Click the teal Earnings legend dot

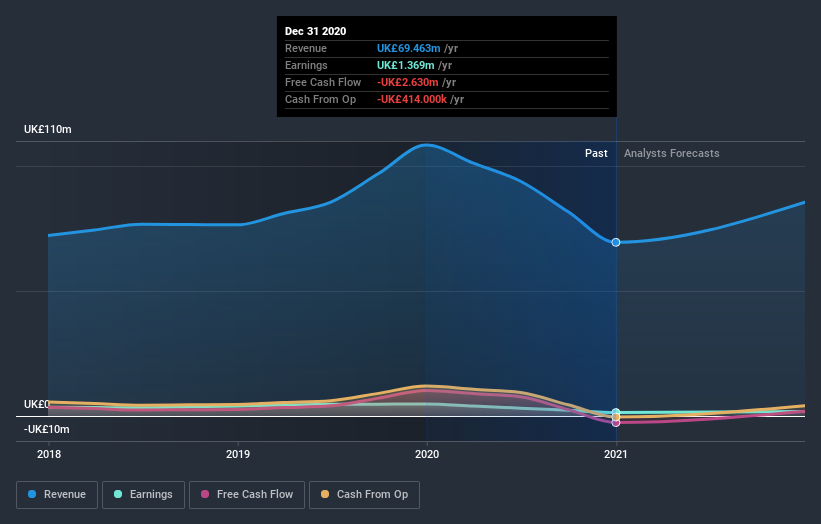click(118, 494)
